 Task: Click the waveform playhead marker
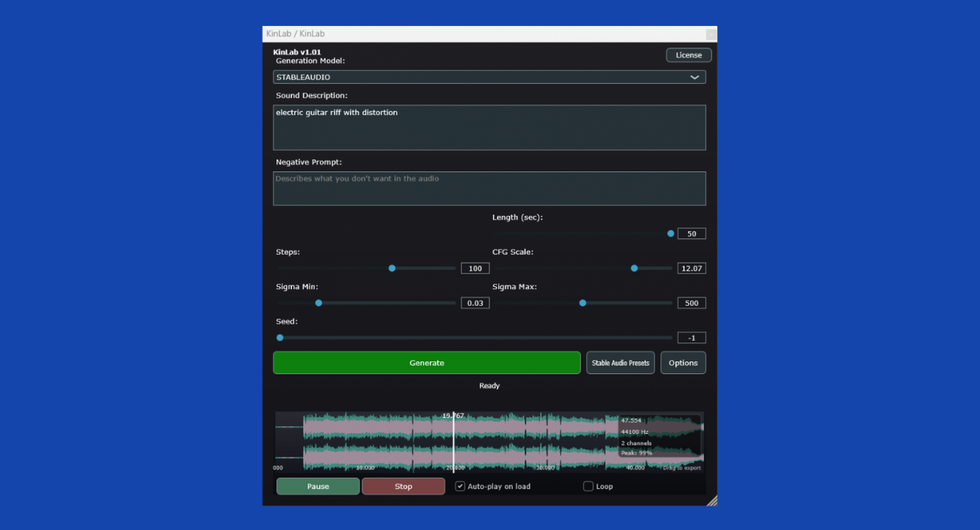click(454, 442)
